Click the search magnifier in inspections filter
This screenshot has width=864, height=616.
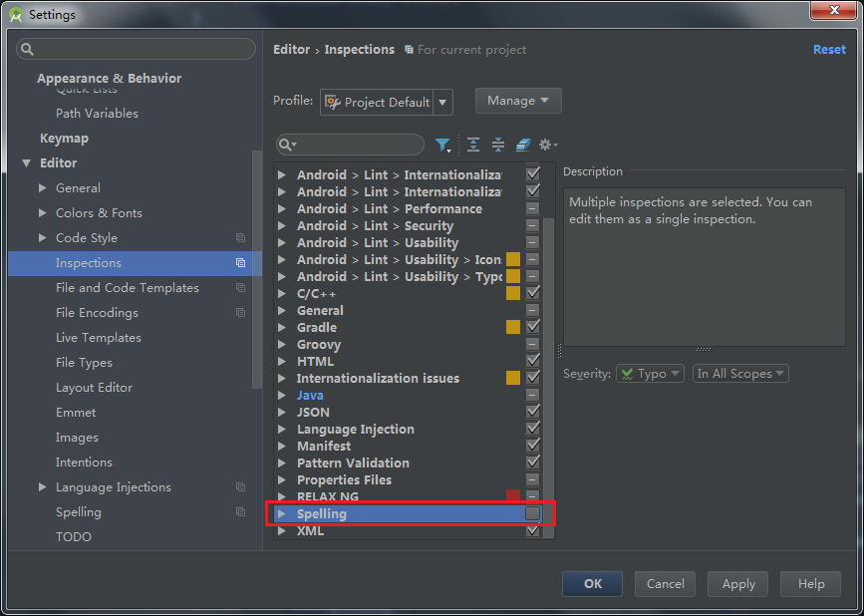287,145
